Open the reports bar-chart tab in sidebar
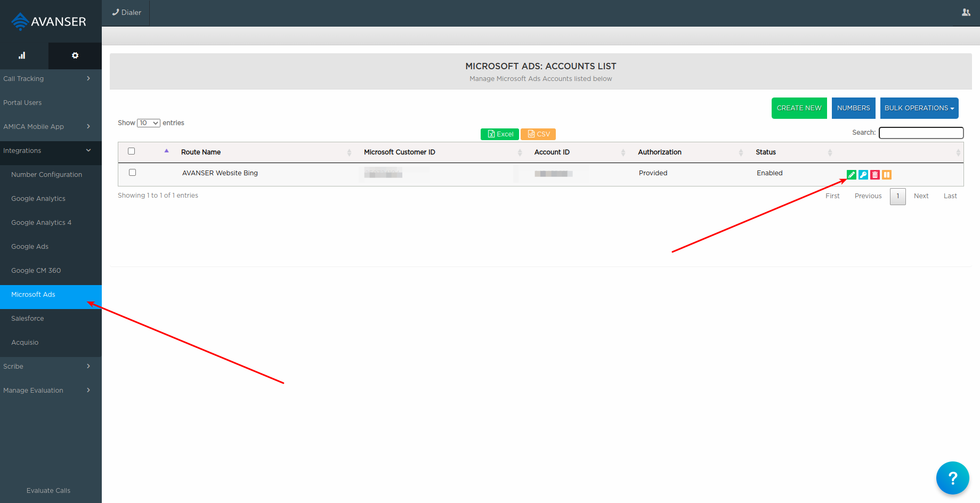Viewport: 980px width, 503px height. [x=22, y=55]
